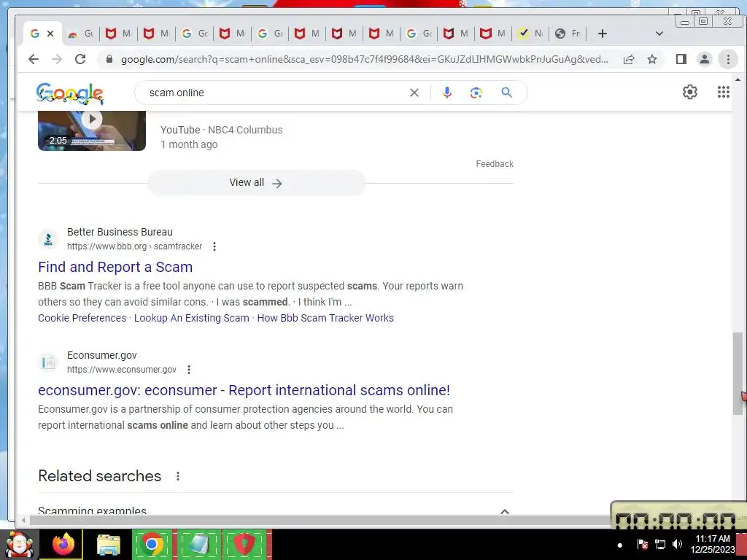Launch Firefox from the taskbar
This screenshot has height=560, width=747.
point(63,544)
